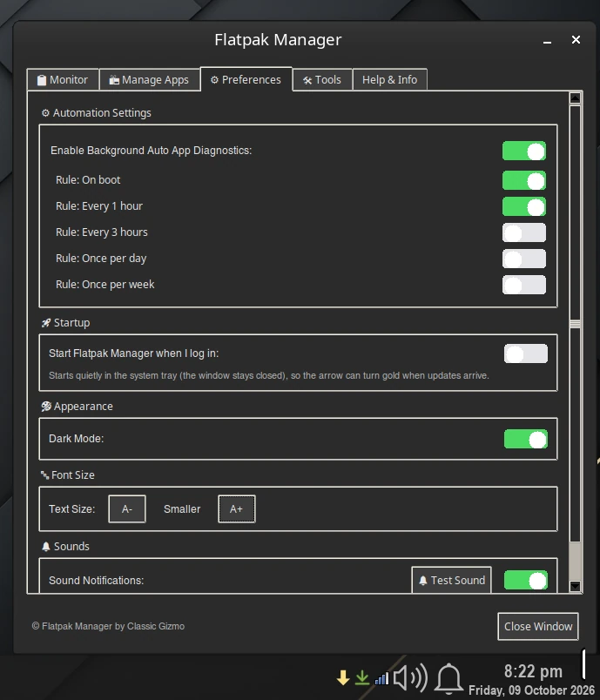
Task: Click the scrollbar down arrow
Action: click(x=575, y=586)
